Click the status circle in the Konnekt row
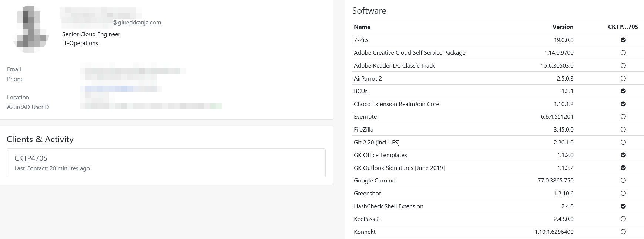Viewport: 644px width, 239px height. (x=623, y=232)
